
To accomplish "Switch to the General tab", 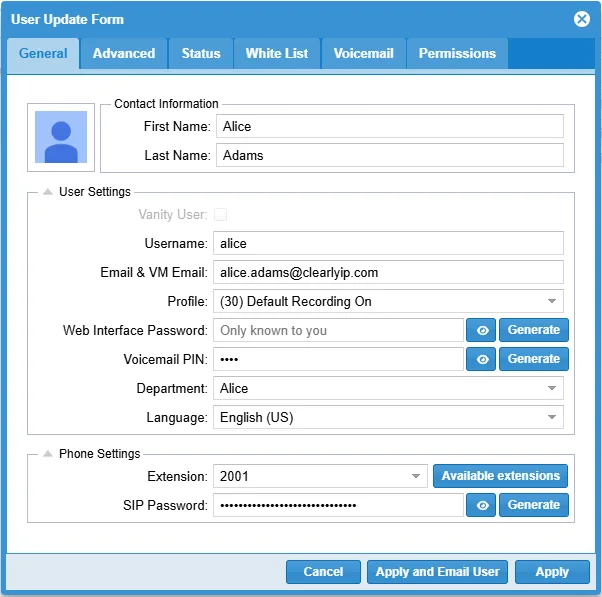I will (x=43, y=53).
